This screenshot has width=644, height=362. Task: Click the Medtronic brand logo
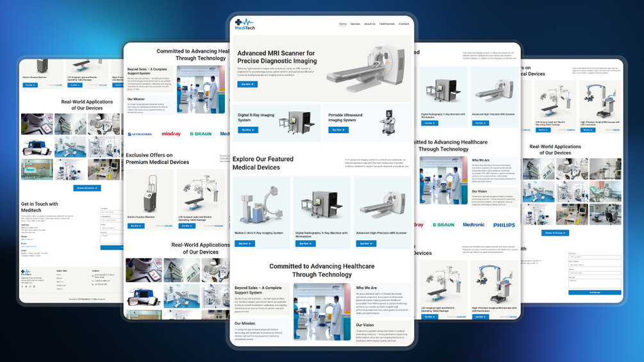pos(474,225)
